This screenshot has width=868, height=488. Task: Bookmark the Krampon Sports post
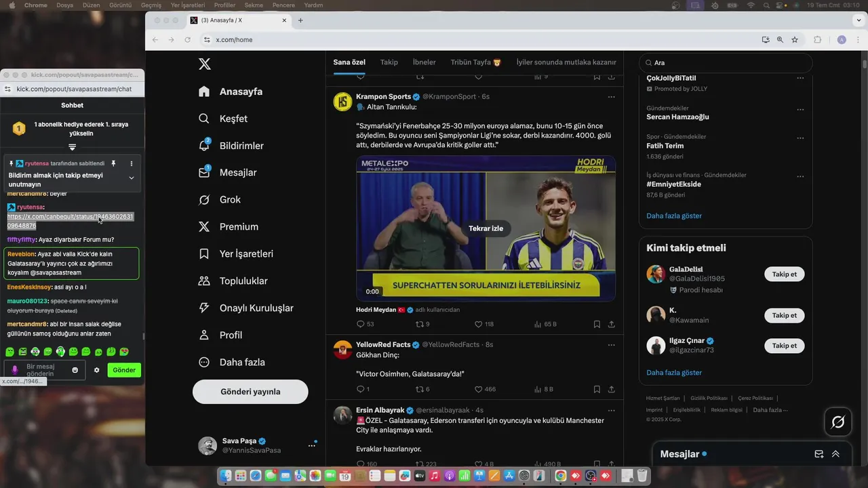pos(597,324)
